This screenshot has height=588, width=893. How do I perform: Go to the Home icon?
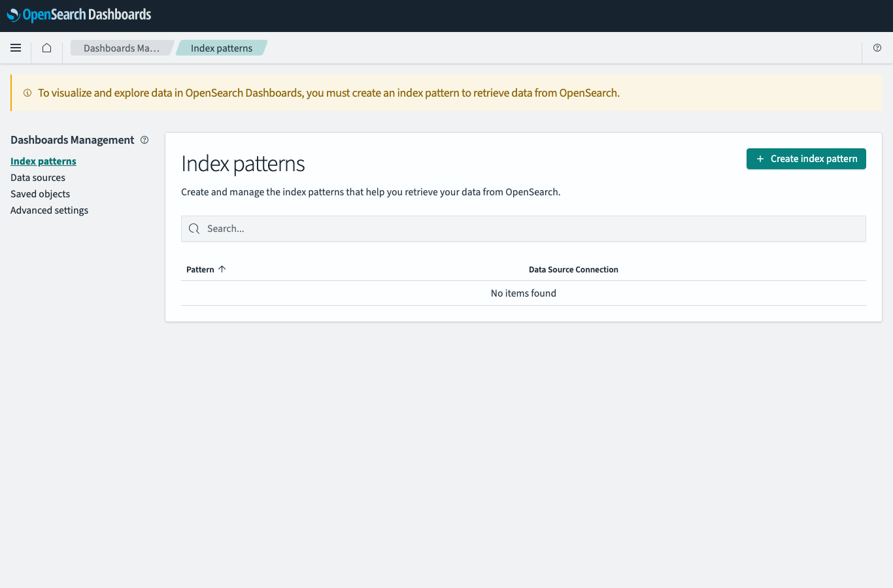point(46,48)
